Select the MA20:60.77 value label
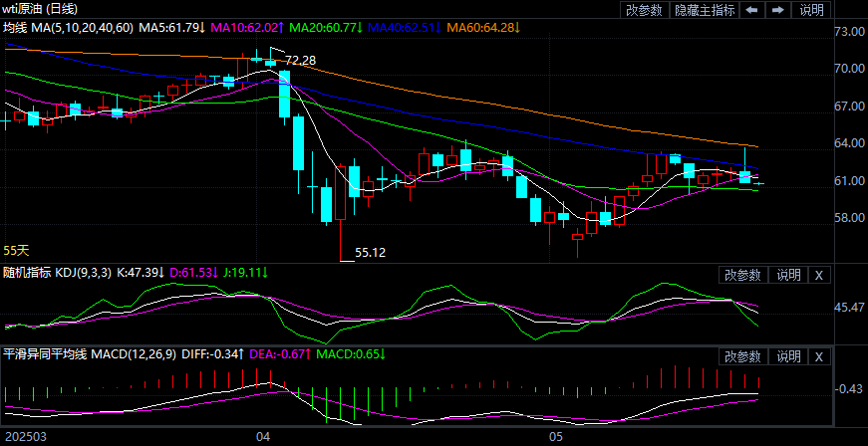This screenshot has height=446, width=868. (x=326, y=27)
